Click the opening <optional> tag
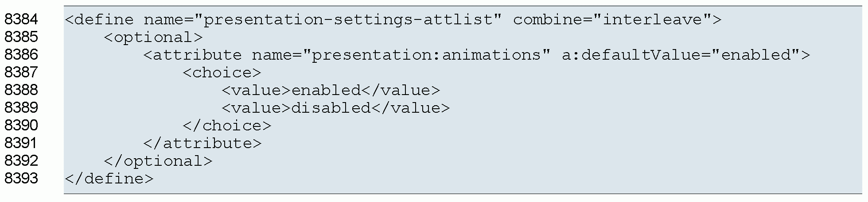The height and width of the screenshot is (202, 868). [153, 38]
